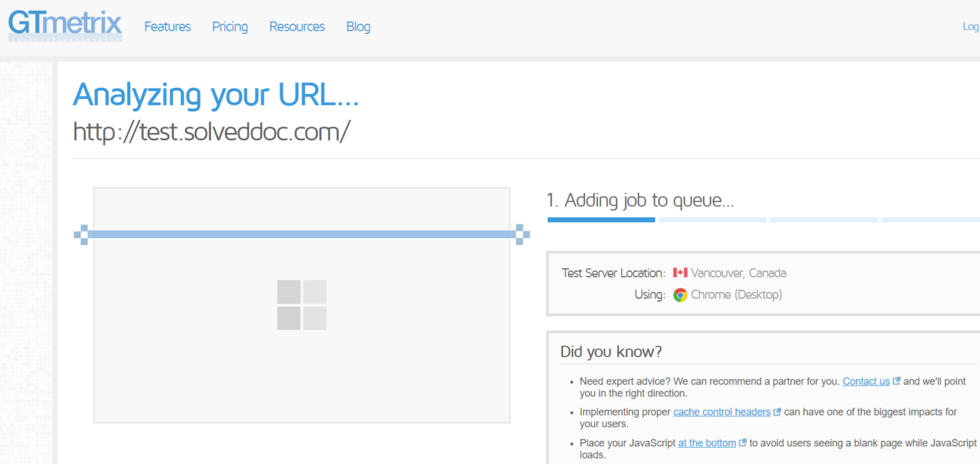Click the analyzed URL http://test.solveddoc.com/
The image size is (980, 464).
[x=212, y=131]
